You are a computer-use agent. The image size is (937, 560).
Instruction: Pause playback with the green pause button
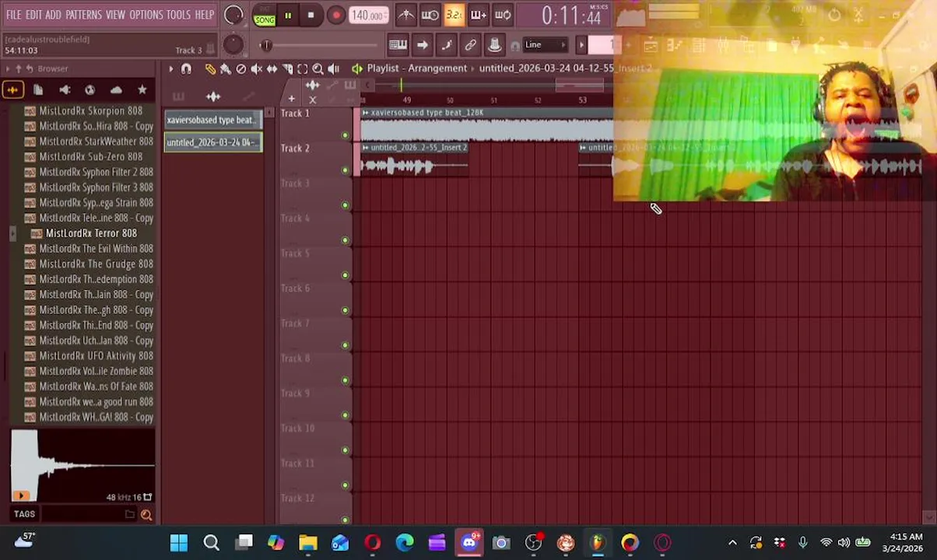[288, 15]
